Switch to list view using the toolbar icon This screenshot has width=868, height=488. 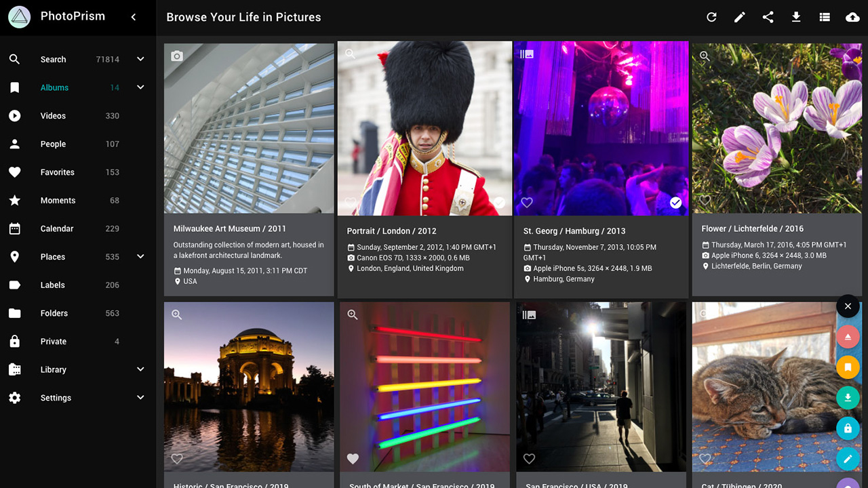coord(825,18)
